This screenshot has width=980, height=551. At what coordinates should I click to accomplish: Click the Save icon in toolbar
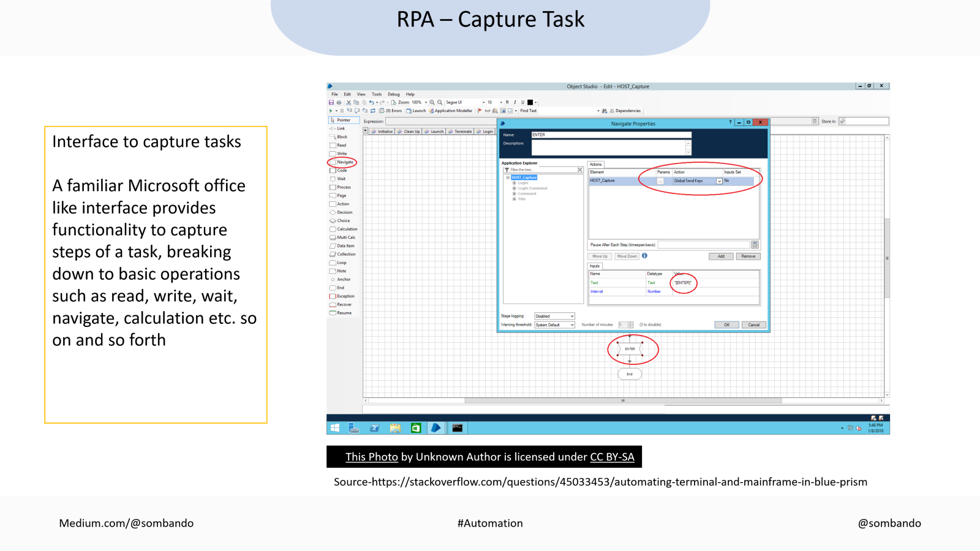pyautogui.click(x=331, y=103)
